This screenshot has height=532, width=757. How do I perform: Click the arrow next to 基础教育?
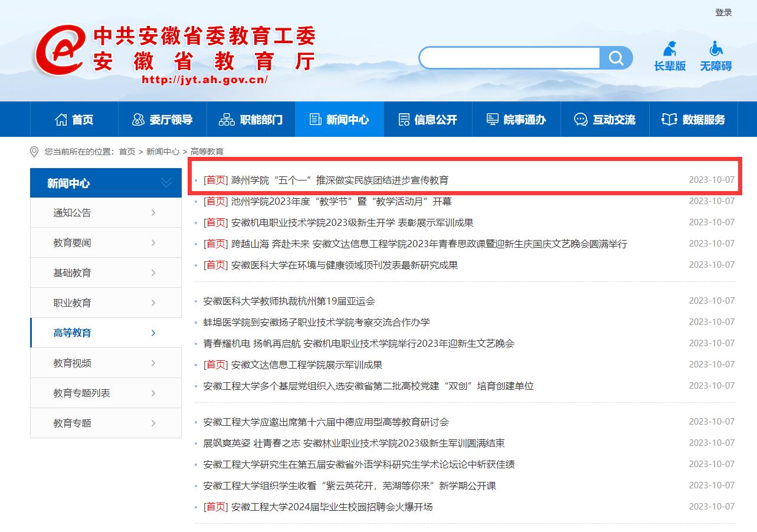[153, 272]
